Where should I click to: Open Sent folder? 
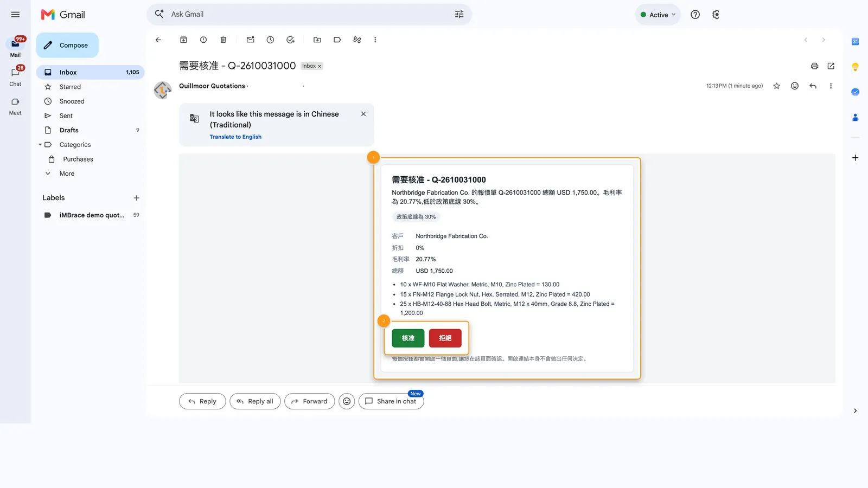click(66, 115)
